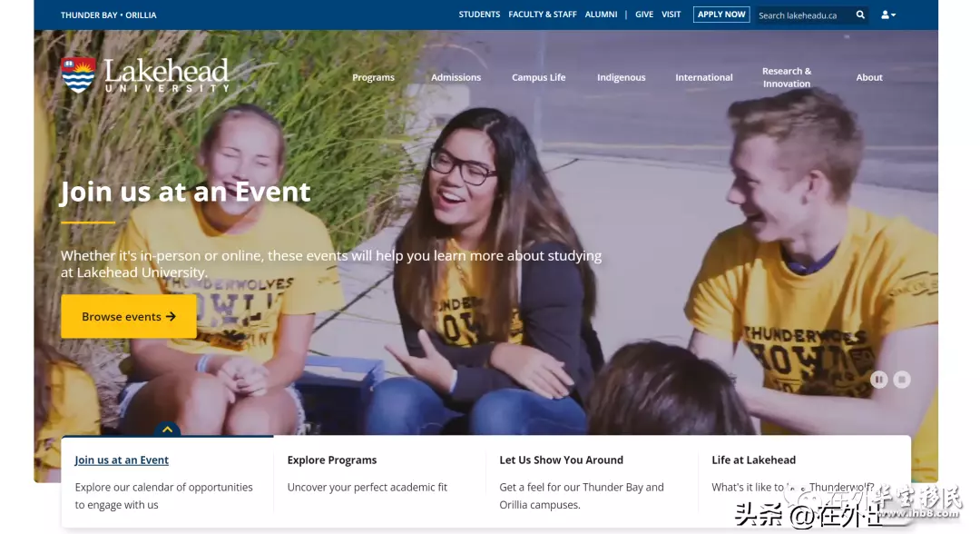Go to the Alumni page
The height and width of the screenshot is (534, 980).
tap(602, 15)
